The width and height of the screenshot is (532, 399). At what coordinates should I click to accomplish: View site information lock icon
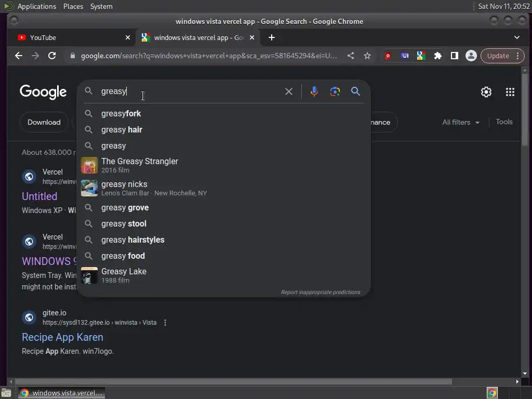coord(73,56)
